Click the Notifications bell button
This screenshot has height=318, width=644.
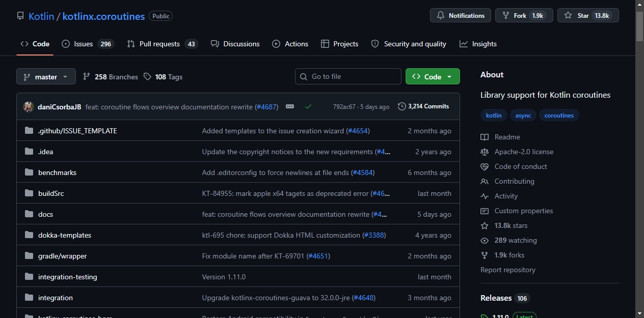click(461, 15)
